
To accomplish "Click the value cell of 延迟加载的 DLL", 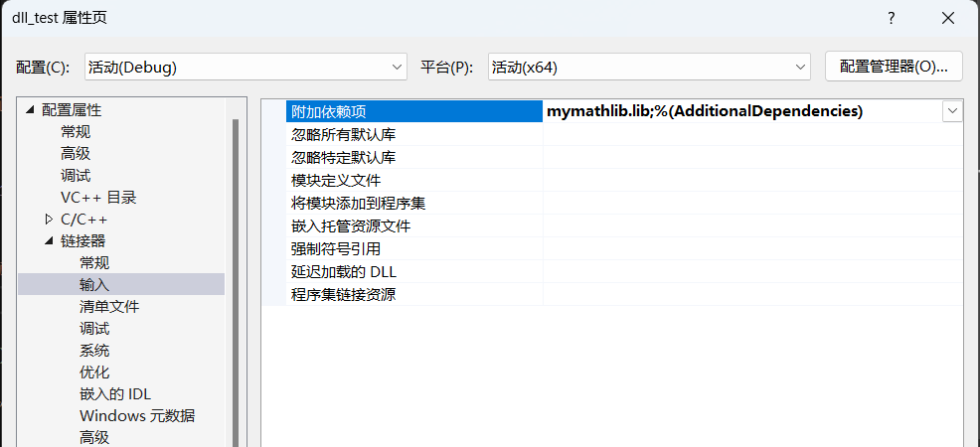I will pyautogui.click(x=752, y=271).
